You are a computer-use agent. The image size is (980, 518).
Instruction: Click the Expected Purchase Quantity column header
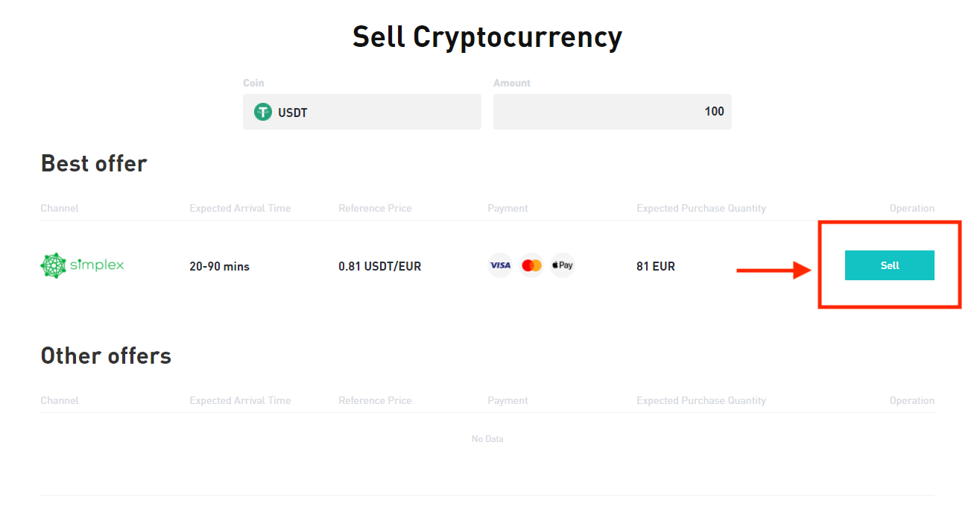tap(701, 208)
